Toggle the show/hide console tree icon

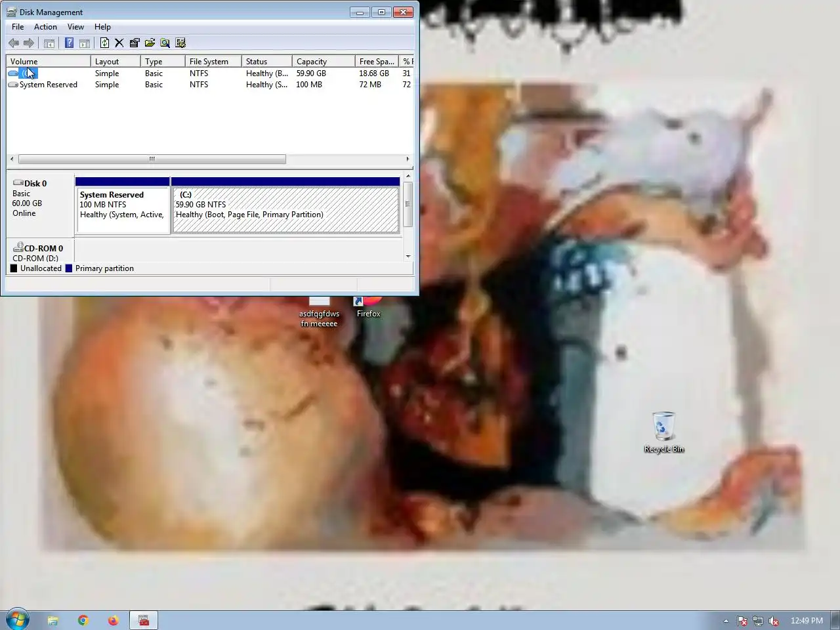click(49, 43)
